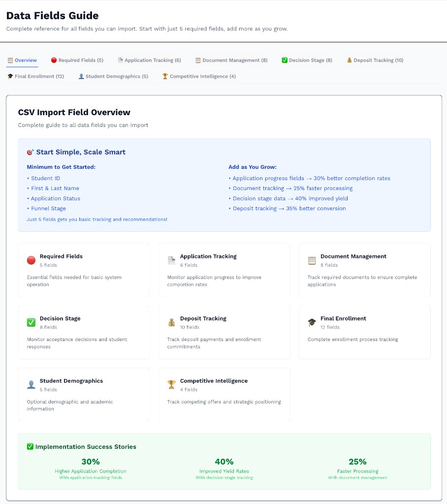Image resolution: width=447 pixels, height=504 pixels.
Task: Click the 40% Improved Yield Rates stat
Action: point(224,469)
